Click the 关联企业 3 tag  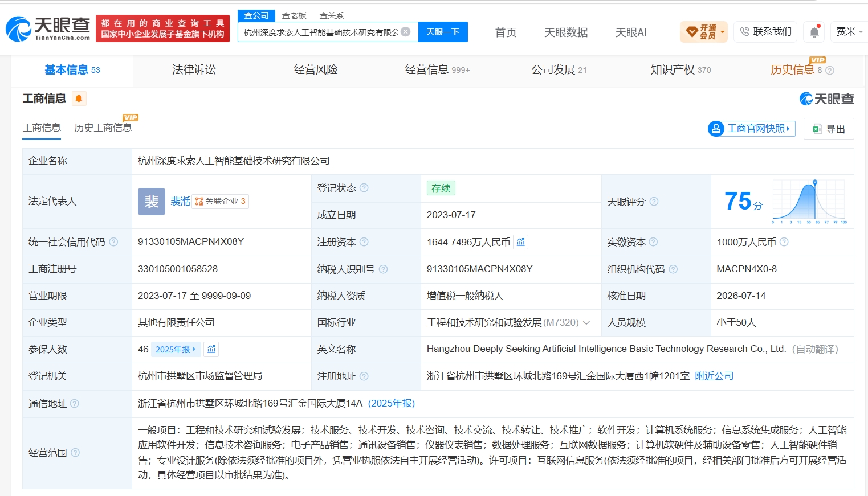point(220,202)
